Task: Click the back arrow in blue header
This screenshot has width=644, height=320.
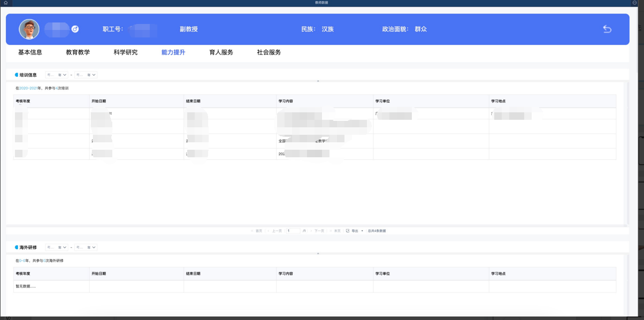Action: click(x=607, y=29)
